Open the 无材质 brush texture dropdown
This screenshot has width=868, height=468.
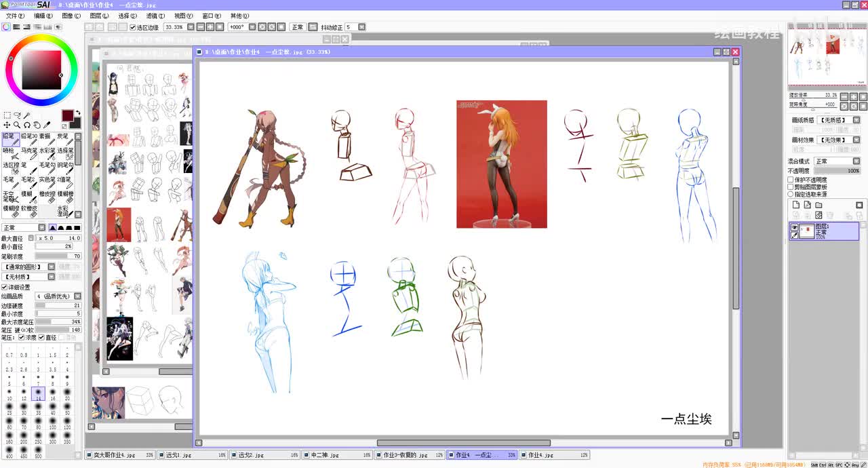click(28, 277)
